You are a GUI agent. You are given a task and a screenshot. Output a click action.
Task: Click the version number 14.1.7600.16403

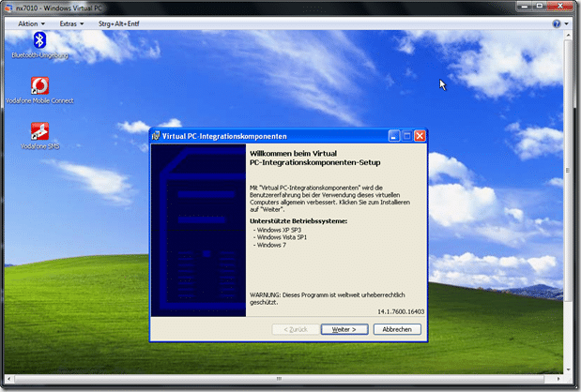tap(401, 311)
